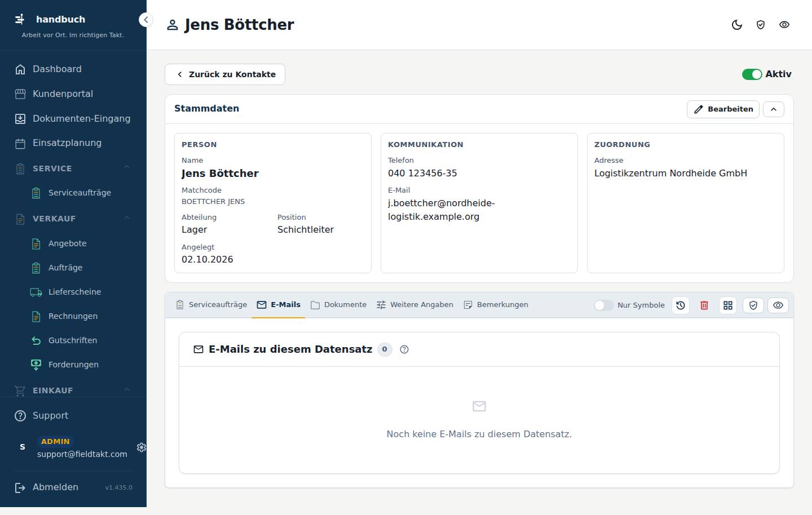Open Support link in sidebar
Viewport: 812px width, 515px height.
[73, 416]
